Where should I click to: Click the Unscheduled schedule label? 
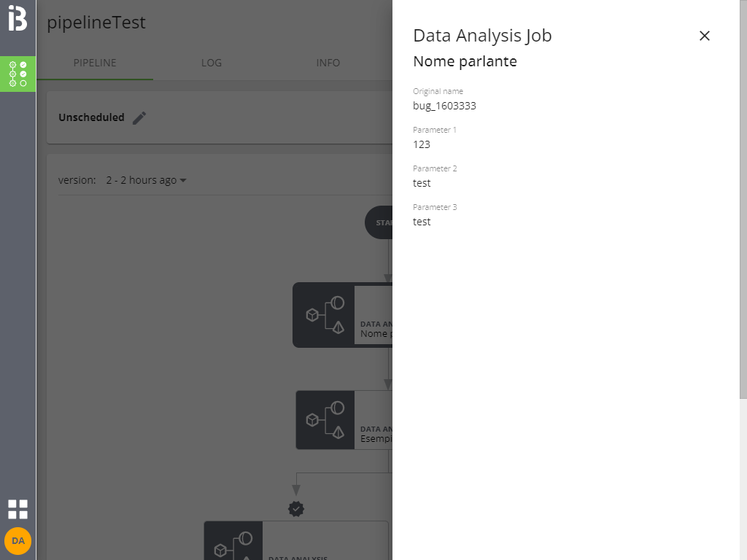tap(90, 117)
